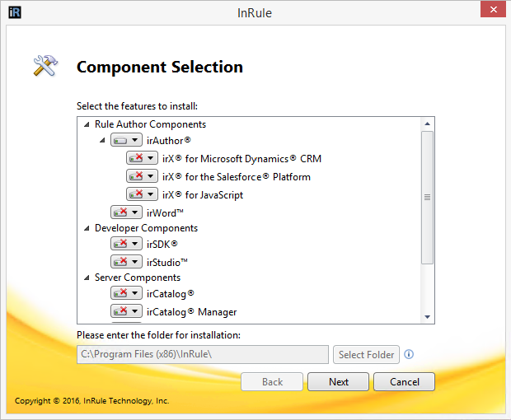Select the irStudio™ tree item
This screenshot has width=511, height=420.
166,263
